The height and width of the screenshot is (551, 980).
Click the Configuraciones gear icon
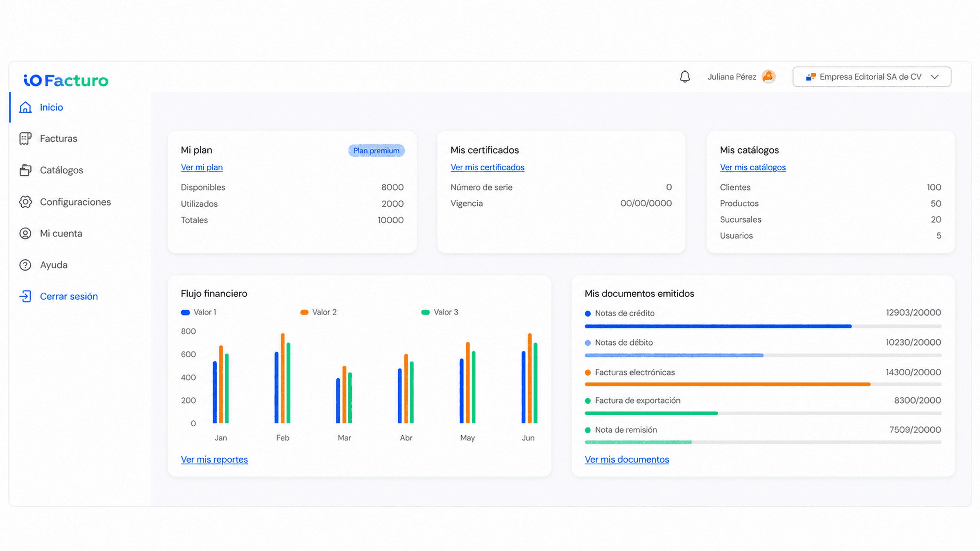point(25,202)
